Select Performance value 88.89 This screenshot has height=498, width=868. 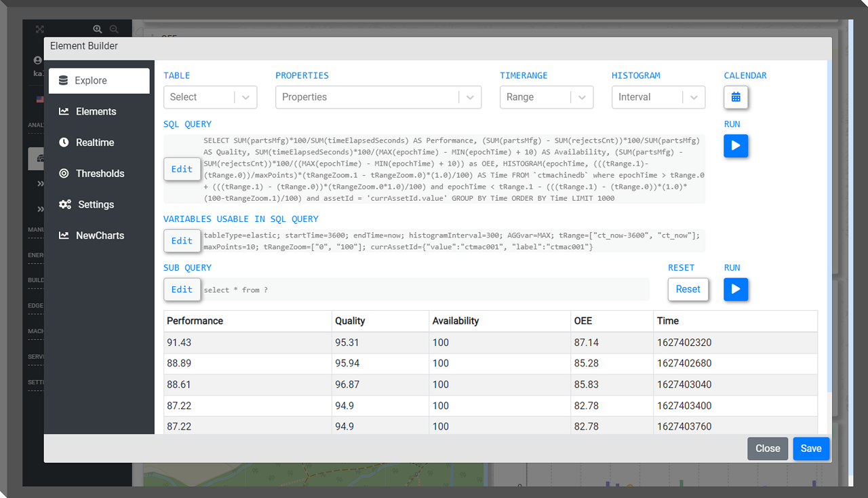pyautogui.click(x=179, y=364)
